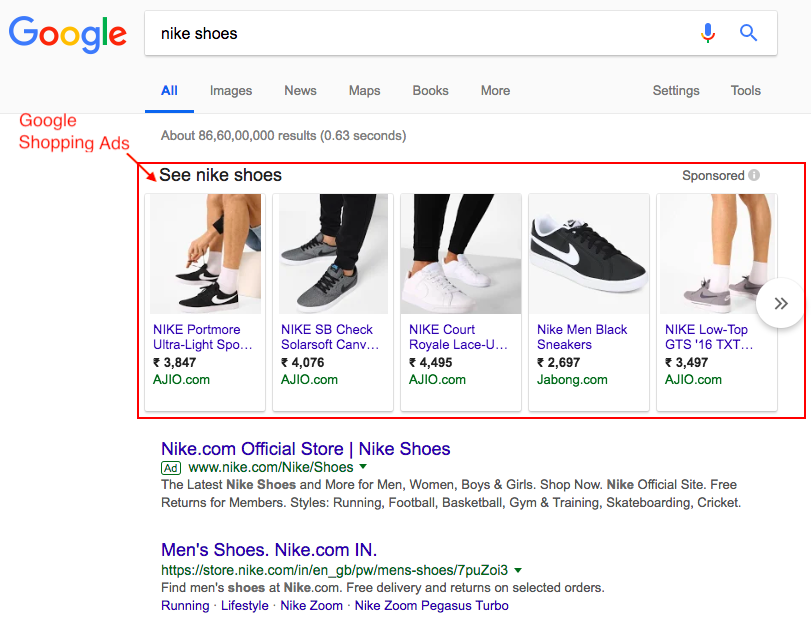Viewport: 811px width, 626px height.
Task: Click AJIO.com under the ₹ 3,847 price
Action: (x=181, y=380)
